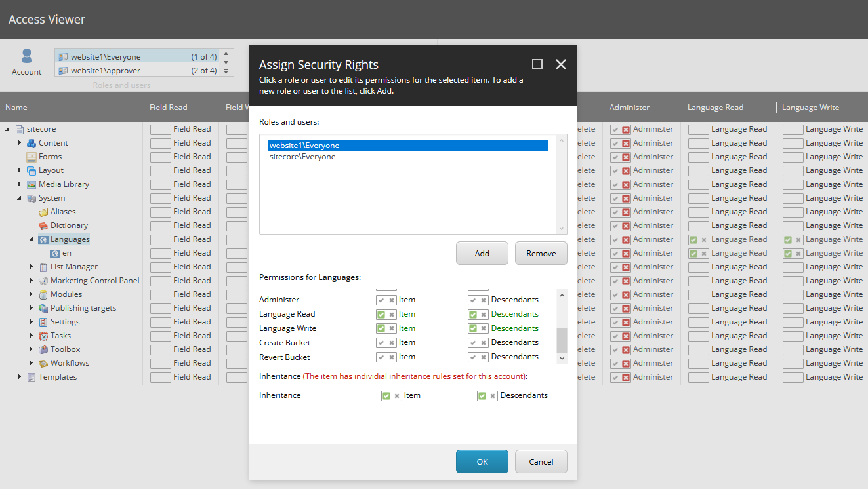Screen dimensions: 868x489
Task: Click the permissions list scrollbar thumb
Action: pos(562,340)
